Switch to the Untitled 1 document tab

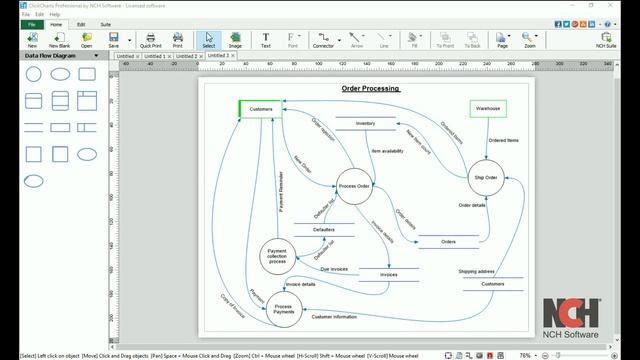(155, 56)
